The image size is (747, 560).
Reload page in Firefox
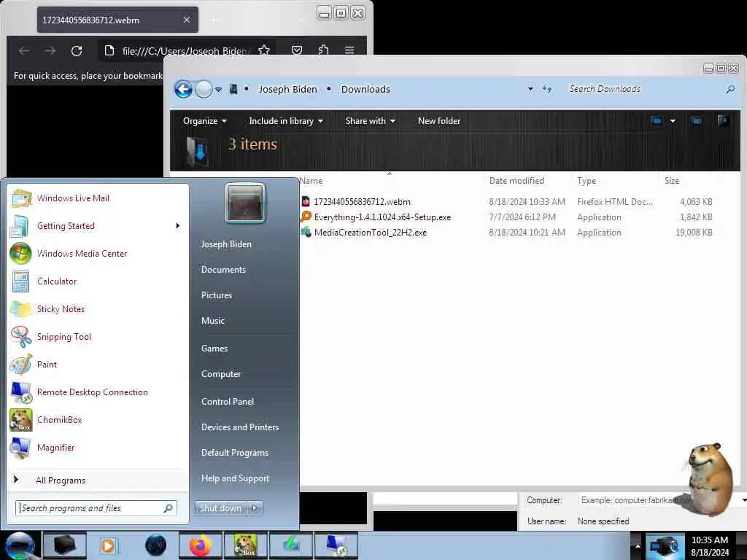click(76, 50)
